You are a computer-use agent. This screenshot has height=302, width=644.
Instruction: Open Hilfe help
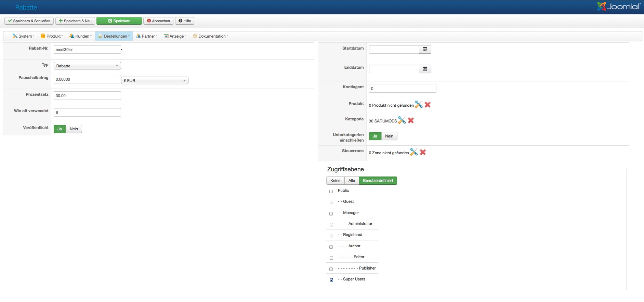coord(185,21)
